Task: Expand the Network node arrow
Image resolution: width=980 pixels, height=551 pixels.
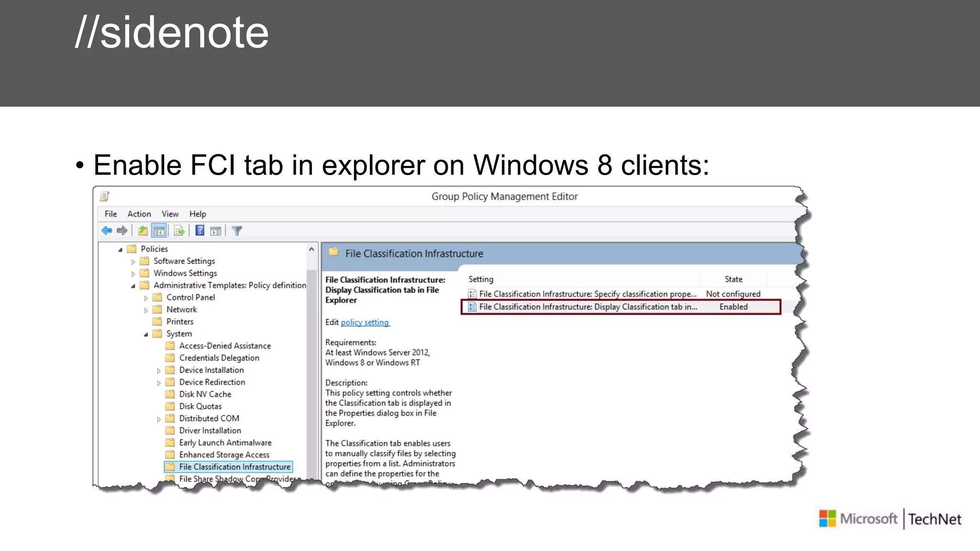Action: tap(146, 310)
